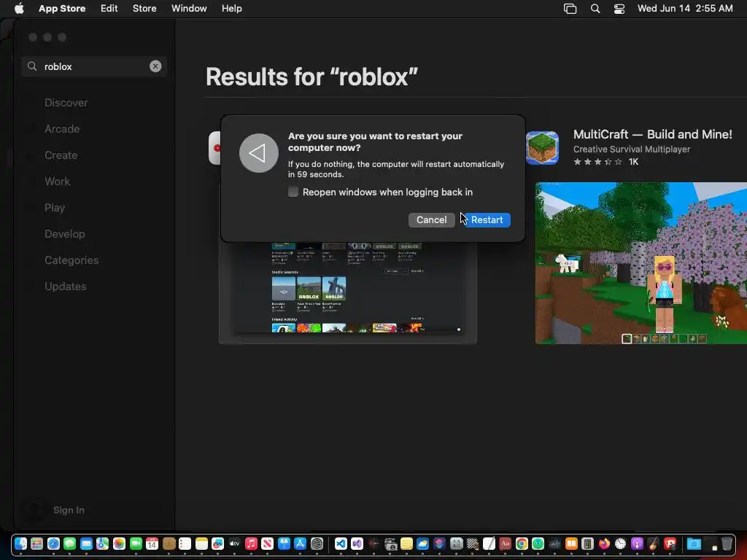
Task: Open Calendar from the Dock
Action: click(x=152, y=543)
